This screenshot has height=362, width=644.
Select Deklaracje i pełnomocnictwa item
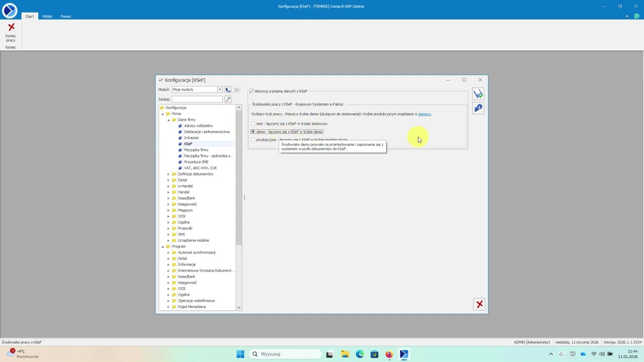click(x=207, y=132)
